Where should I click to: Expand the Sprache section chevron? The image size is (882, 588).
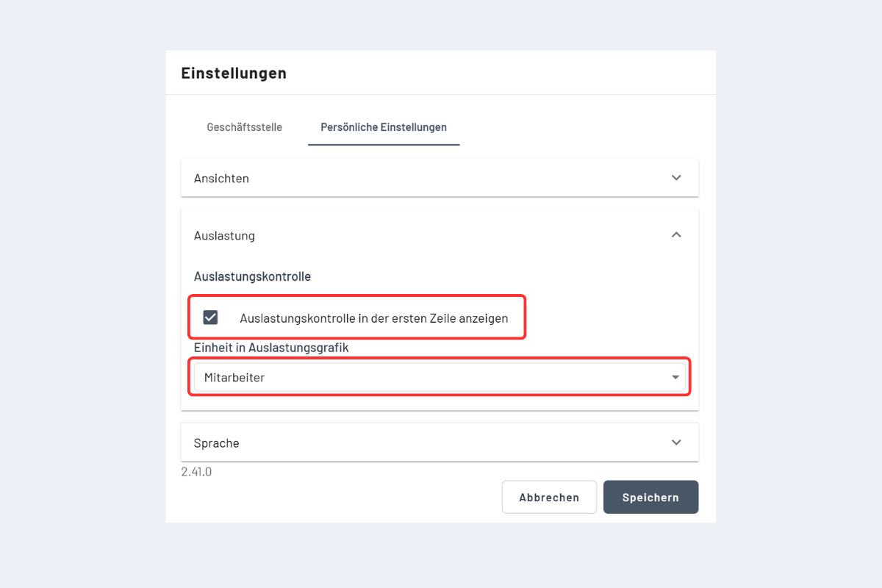pos(676,442)
